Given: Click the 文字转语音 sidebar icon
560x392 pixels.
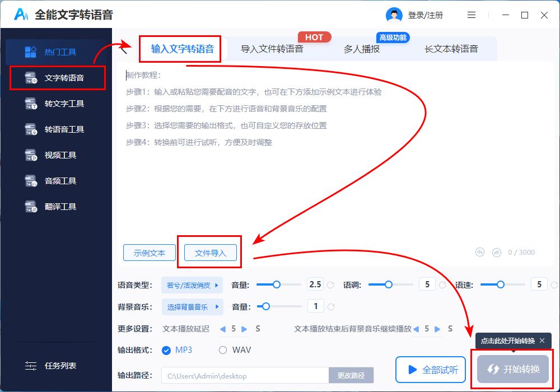Looking at the screenshot, I should pyautogui.click(x=31, y=77).
